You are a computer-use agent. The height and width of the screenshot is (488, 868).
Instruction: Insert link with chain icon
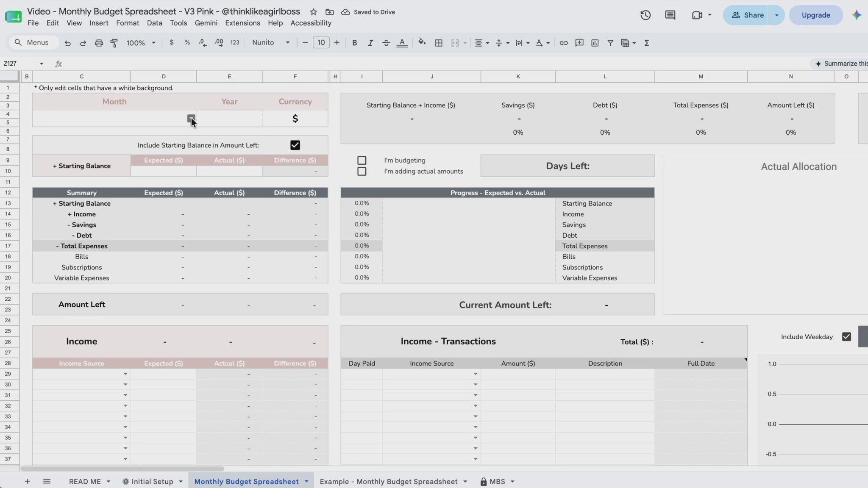coord(564,43)
